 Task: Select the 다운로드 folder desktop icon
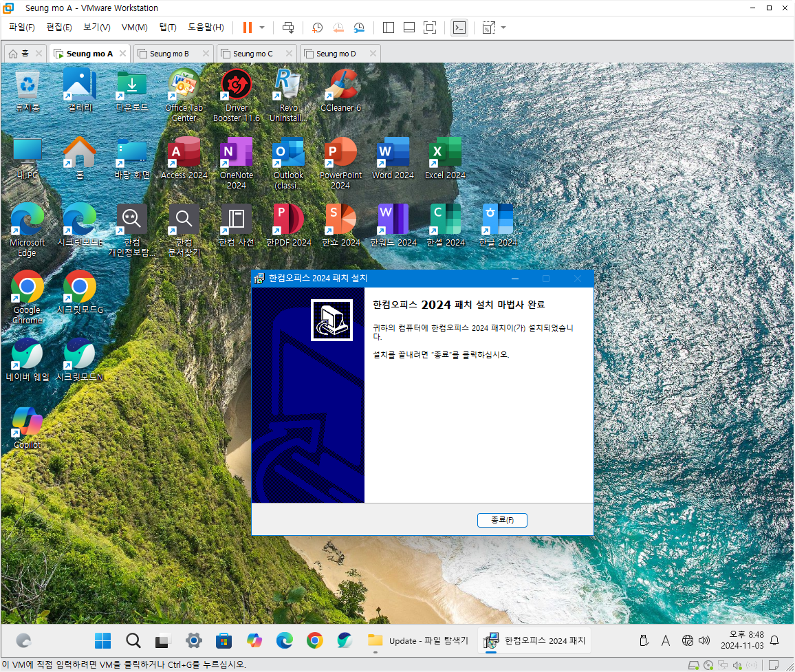coord(132,91)
